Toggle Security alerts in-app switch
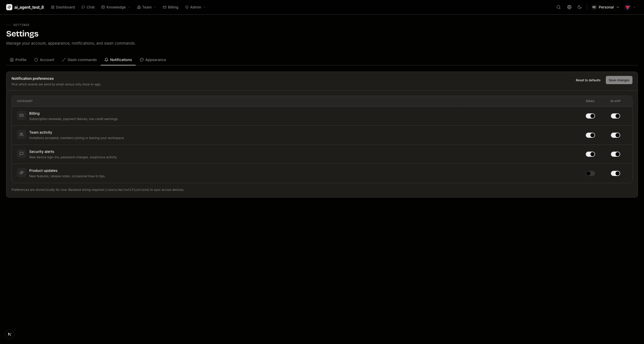644x344 pixels. pos(615,154)
